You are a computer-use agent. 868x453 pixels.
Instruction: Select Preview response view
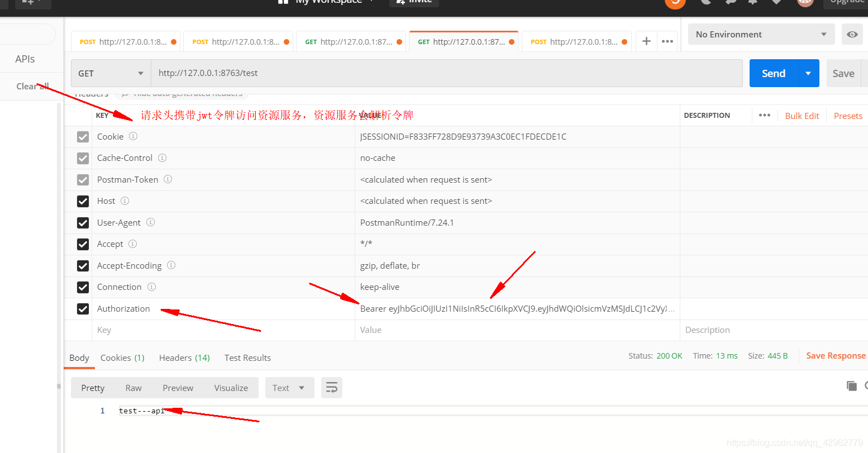click(178, 388)
